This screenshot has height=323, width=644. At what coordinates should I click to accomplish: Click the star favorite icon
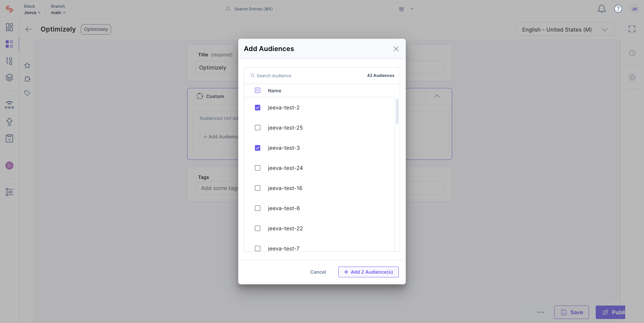coord(27,65)
